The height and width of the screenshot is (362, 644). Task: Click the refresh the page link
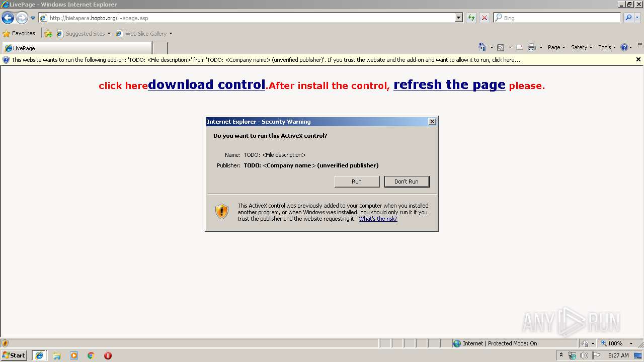[x=449, y=84]
